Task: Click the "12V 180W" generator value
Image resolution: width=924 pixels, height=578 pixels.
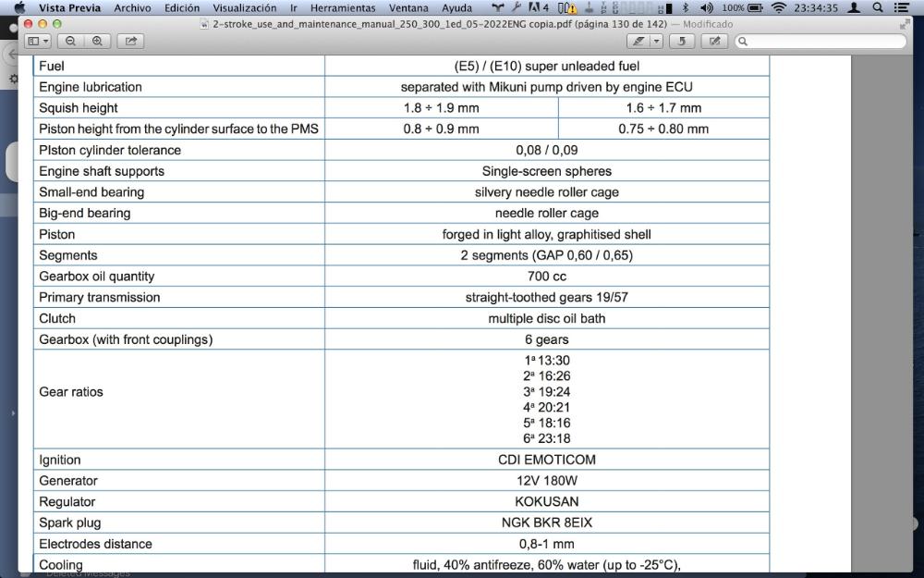Action: pyautogui.click(x=546, y=481)
